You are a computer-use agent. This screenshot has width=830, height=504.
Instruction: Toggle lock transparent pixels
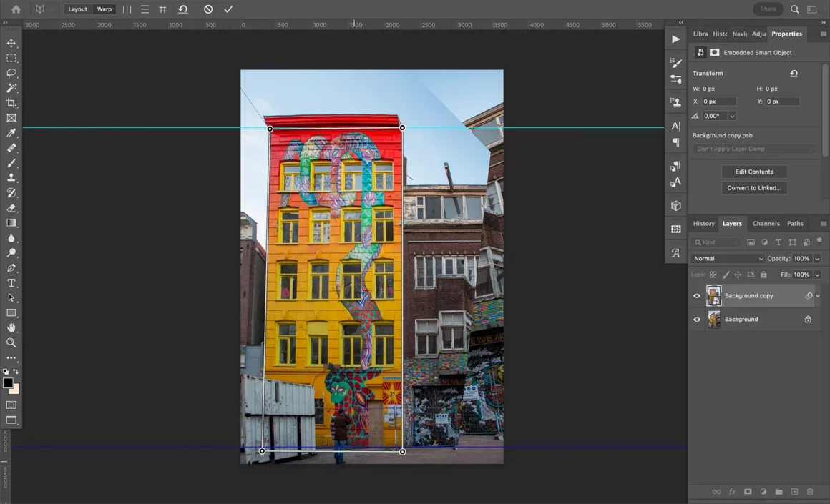[713, 275]
